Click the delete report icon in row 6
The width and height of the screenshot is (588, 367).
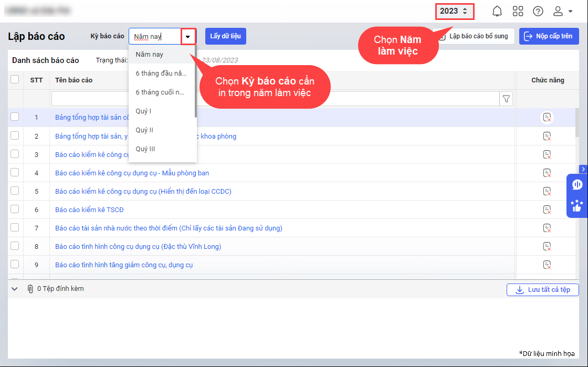tap(547, 209)
